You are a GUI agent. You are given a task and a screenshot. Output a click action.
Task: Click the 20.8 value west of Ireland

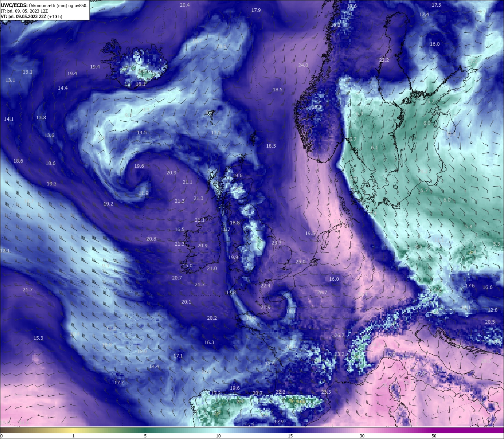(x=151, y=239)
